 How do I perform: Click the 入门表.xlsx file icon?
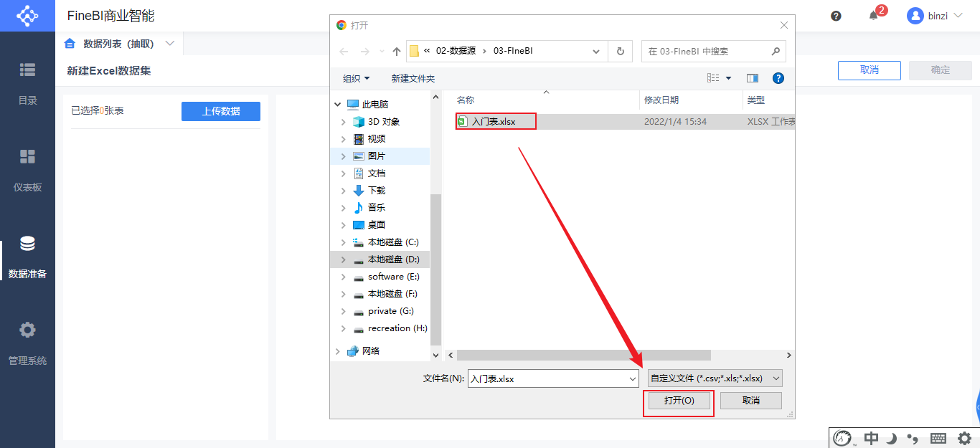[x=463, y=122]
